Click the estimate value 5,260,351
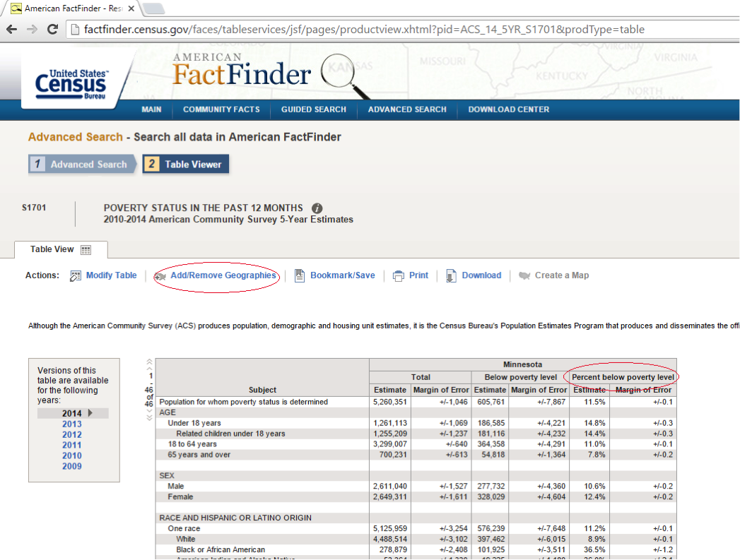The height and width of the screenshot is (560, 740). click(390, 402)
